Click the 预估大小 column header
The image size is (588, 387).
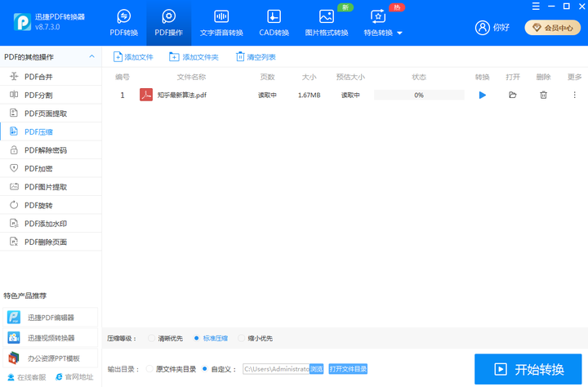[350, 77]
